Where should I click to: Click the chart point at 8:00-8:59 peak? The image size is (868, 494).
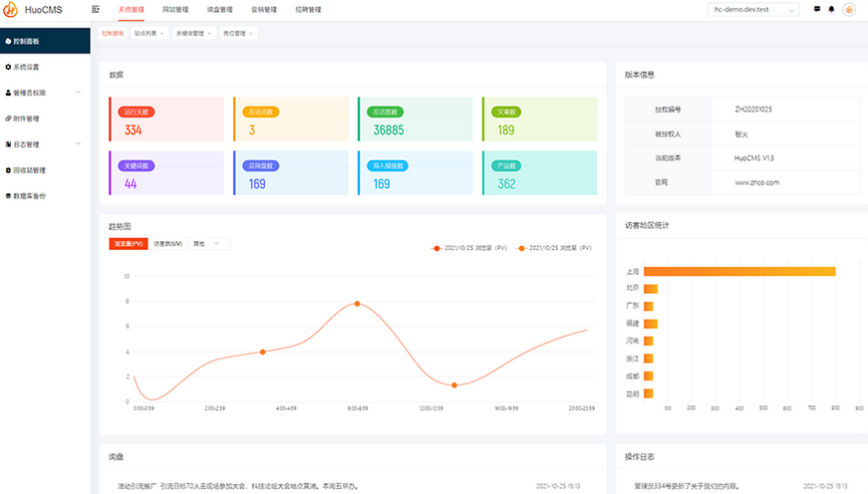(x=357, y=304)
